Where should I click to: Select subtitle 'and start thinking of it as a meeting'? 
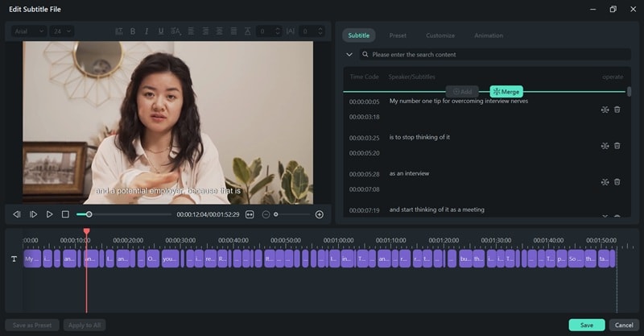point(436,209)
